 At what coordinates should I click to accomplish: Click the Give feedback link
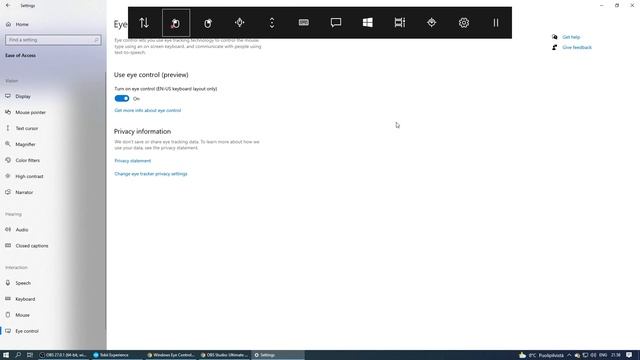tap(577, 47)
